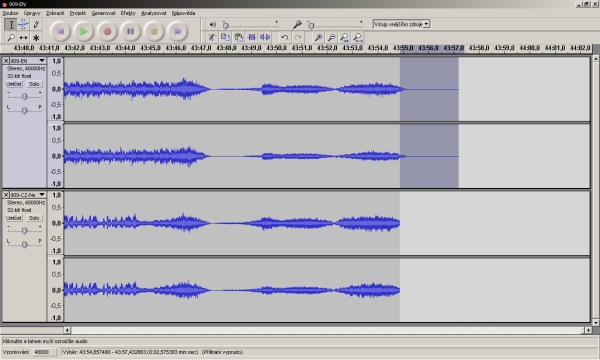
Task: Open the 909-CZ track name dropdown
Action: click(28, 195)
